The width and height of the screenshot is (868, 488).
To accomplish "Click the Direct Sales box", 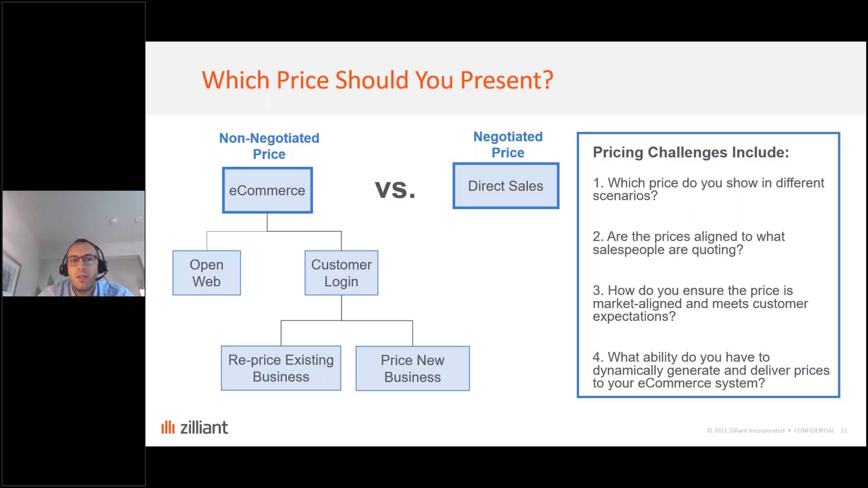I will 505,185.
